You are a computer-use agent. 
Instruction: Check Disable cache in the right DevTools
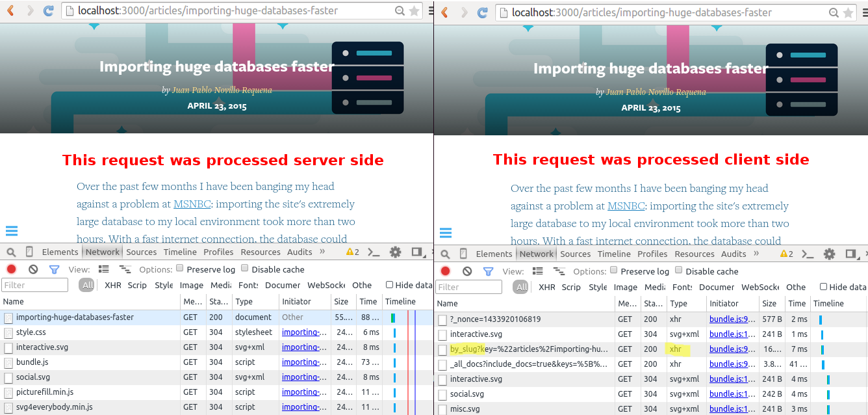[679, 271]
